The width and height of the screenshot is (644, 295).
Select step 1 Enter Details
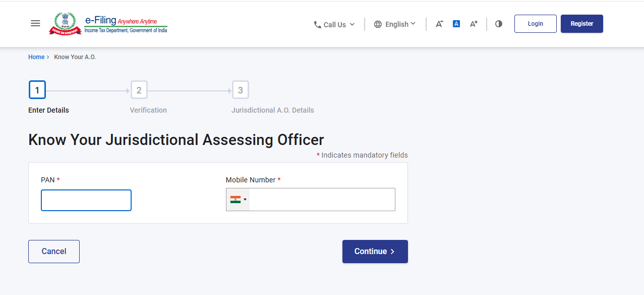point(37,89)
